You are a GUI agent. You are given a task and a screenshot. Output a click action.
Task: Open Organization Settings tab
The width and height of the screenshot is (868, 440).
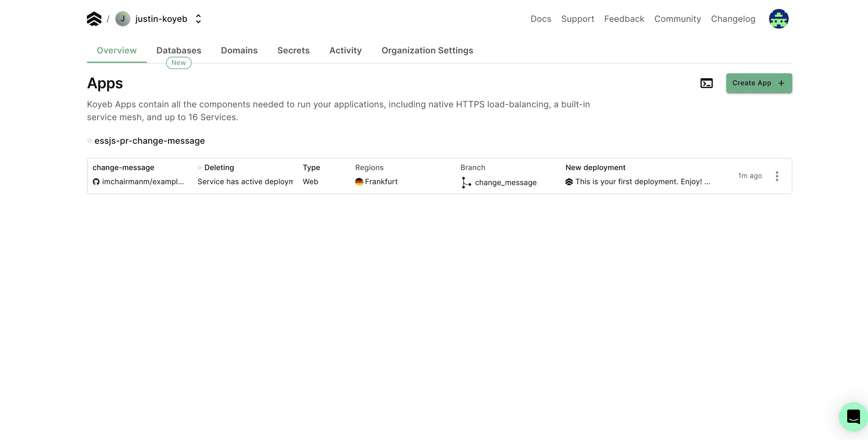427,51
